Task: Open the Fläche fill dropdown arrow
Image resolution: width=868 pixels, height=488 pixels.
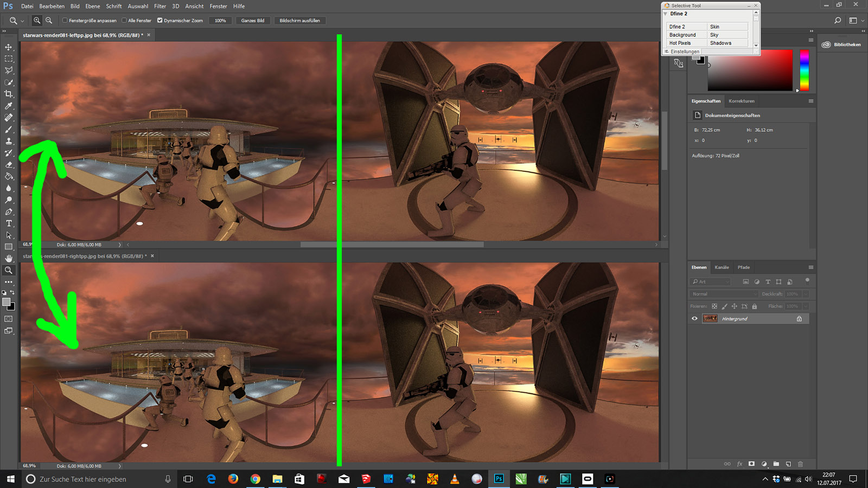Action: [806, 306]
